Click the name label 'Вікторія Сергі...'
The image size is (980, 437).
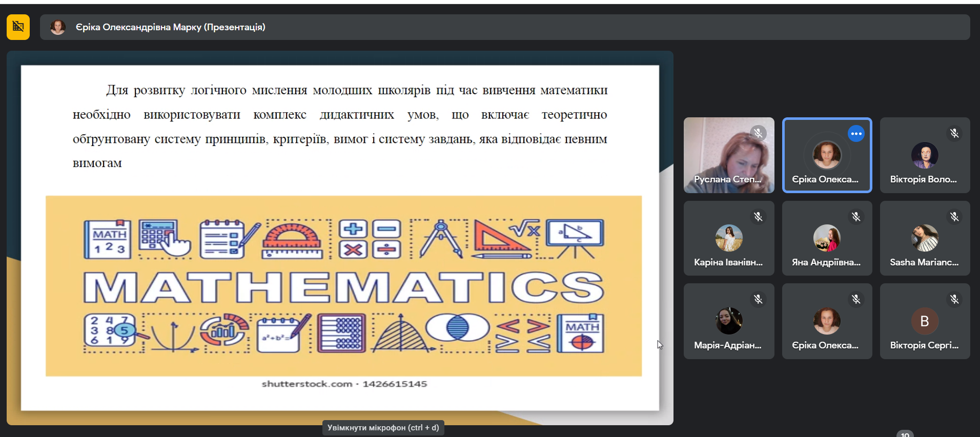coord(924,345)
